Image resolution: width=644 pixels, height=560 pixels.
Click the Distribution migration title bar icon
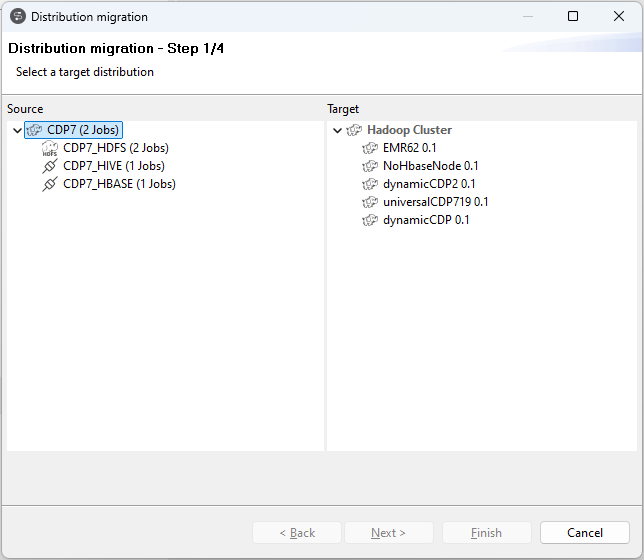(17, 17)
